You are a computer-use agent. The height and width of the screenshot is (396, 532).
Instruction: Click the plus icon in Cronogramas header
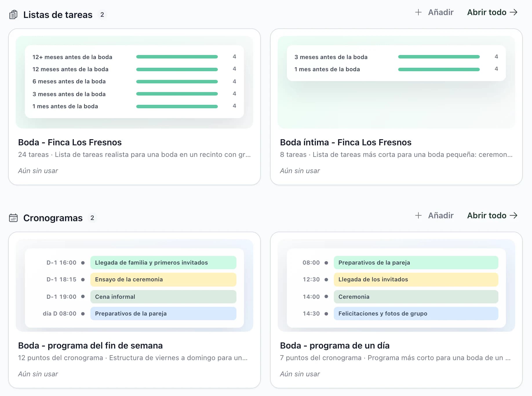click(418, 215)
